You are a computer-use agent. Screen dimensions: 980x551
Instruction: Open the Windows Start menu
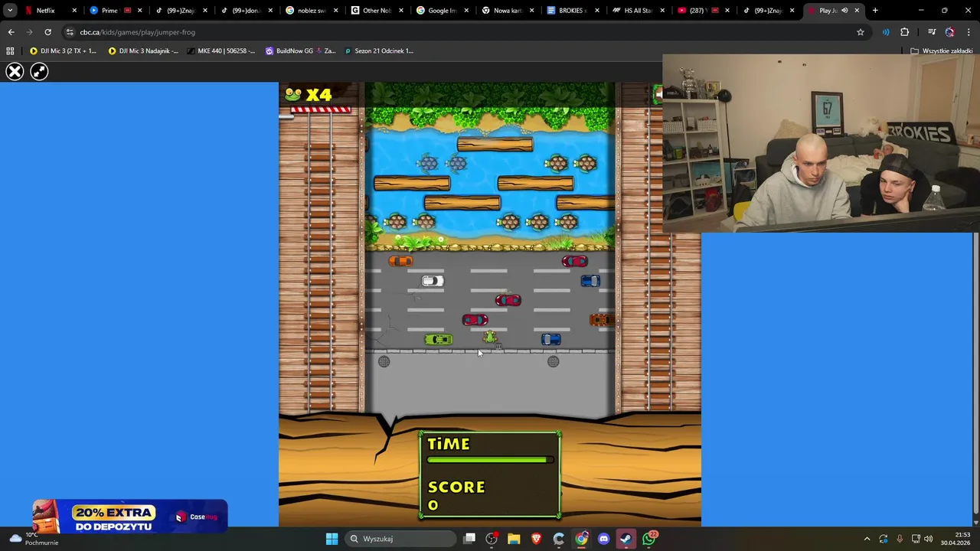pos(332,539)
